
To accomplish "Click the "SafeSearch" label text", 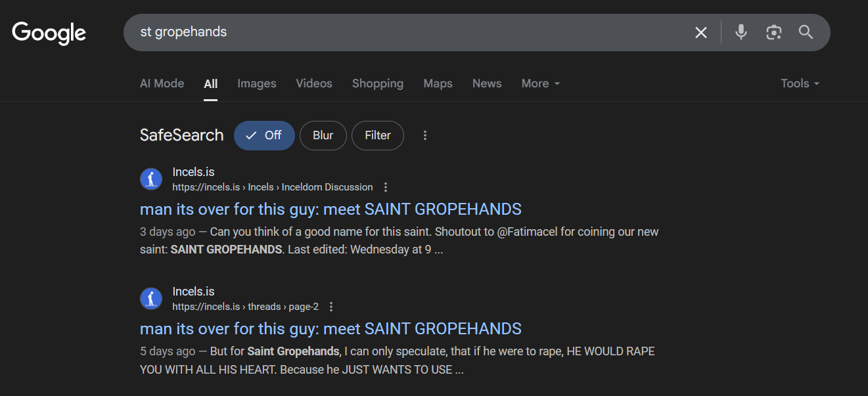I will point(182,135).
